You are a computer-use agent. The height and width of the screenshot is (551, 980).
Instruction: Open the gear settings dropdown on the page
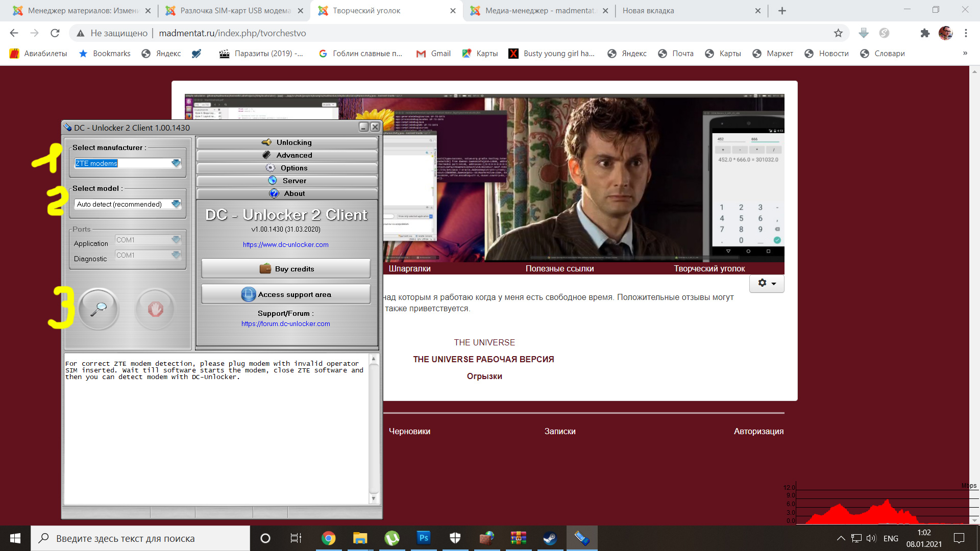click(x=767, y=283)
